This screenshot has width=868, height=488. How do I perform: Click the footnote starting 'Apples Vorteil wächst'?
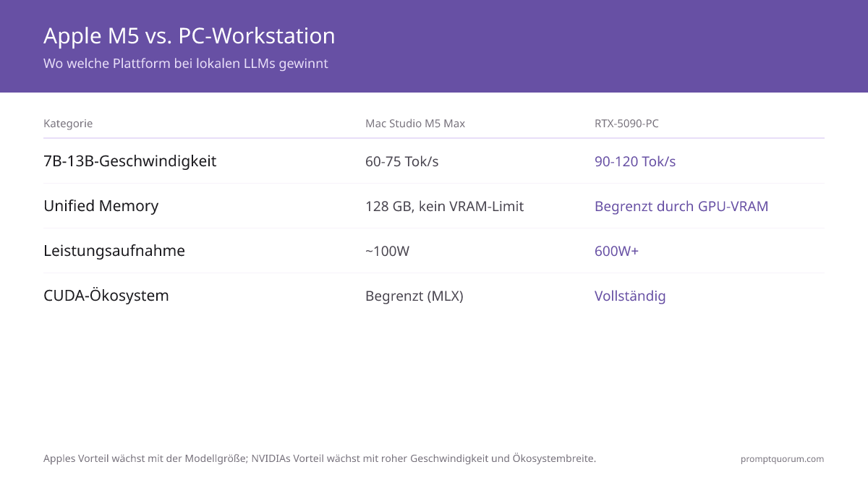click(x=320, y=458)
